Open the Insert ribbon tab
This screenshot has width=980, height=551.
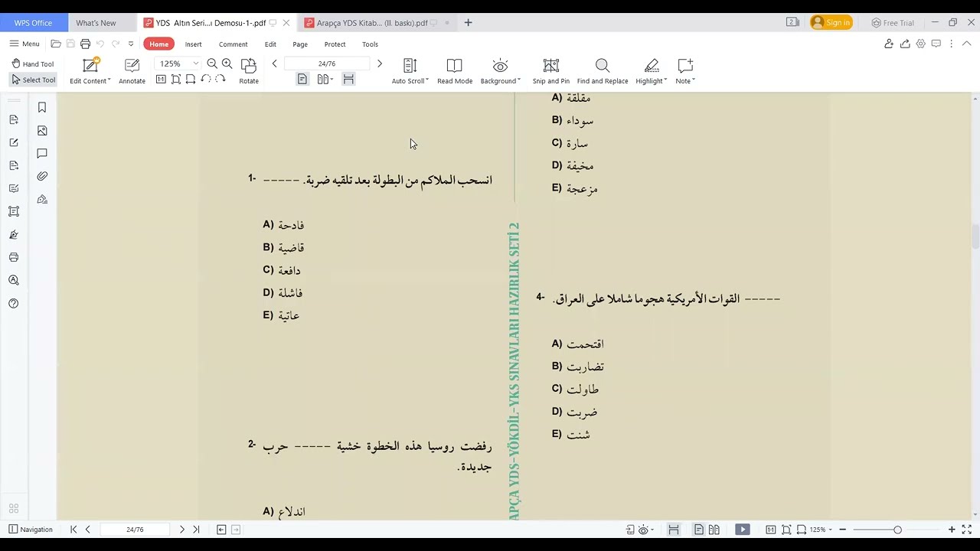coord(193,44)
